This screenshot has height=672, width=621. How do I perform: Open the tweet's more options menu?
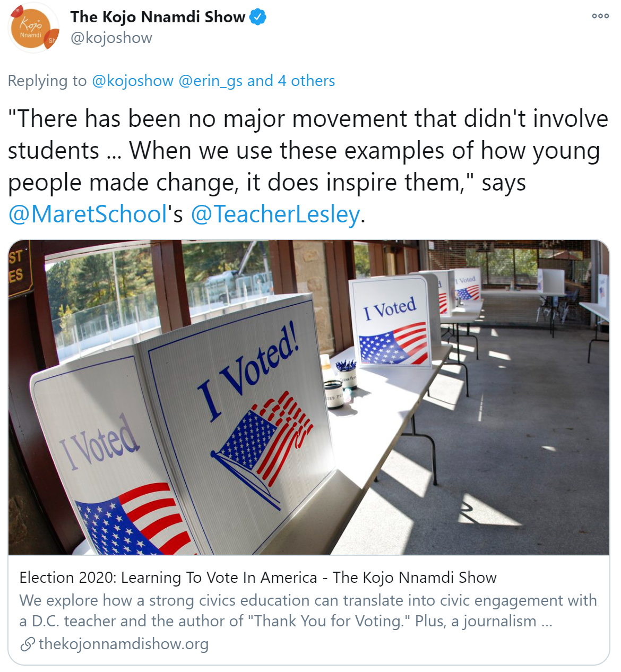[x=600, y=16]
